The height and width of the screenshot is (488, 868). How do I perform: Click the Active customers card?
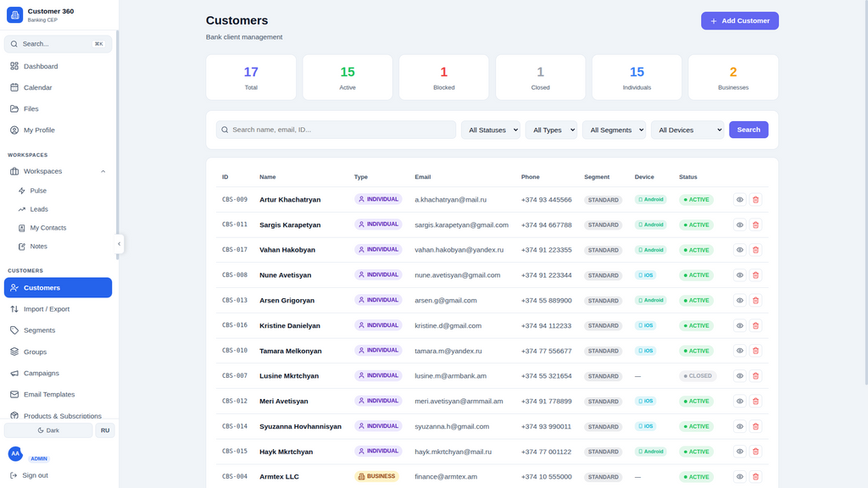(x=348, y=77)
